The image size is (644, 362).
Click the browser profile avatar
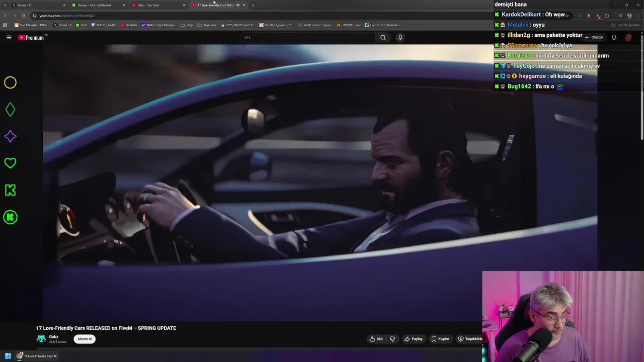(x=629, y=16)
